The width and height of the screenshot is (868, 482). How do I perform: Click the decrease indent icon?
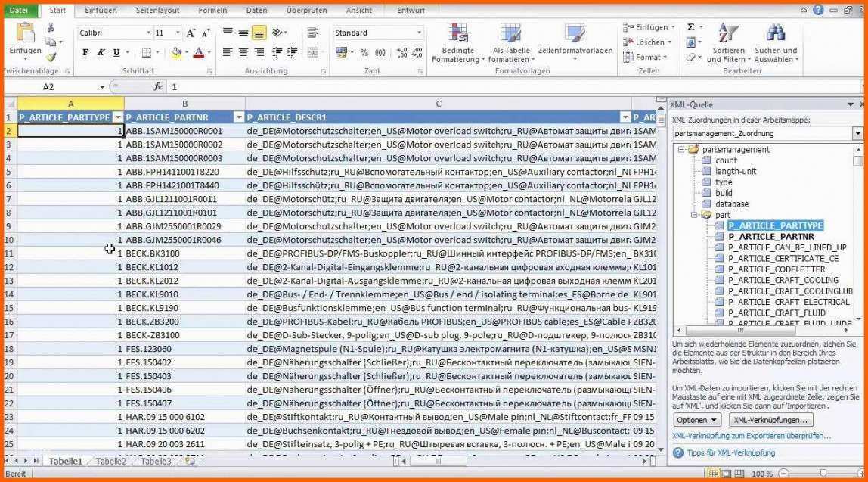(x=277, y=53)
